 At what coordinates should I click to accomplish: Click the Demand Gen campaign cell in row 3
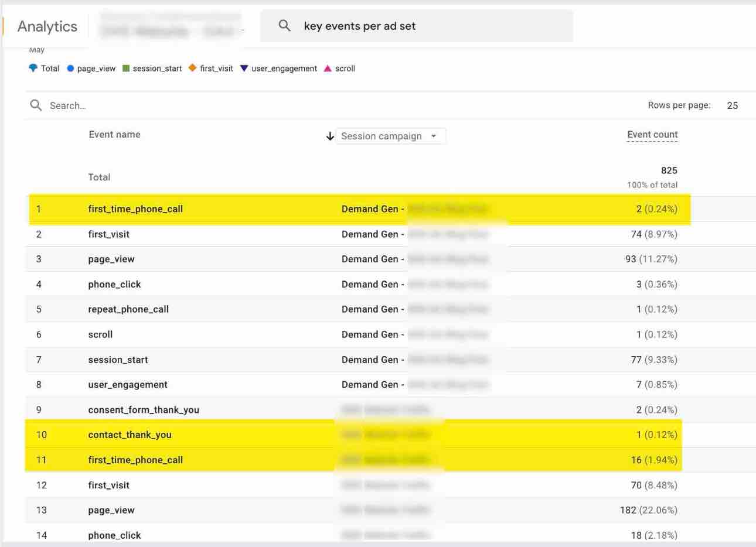(415, 259)
